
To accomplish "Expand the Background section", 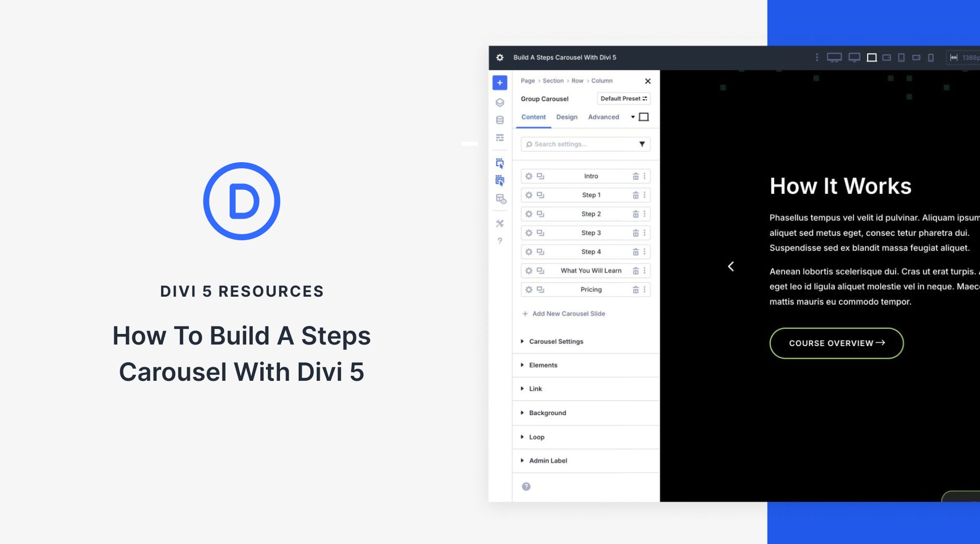I will pos(547,413).
